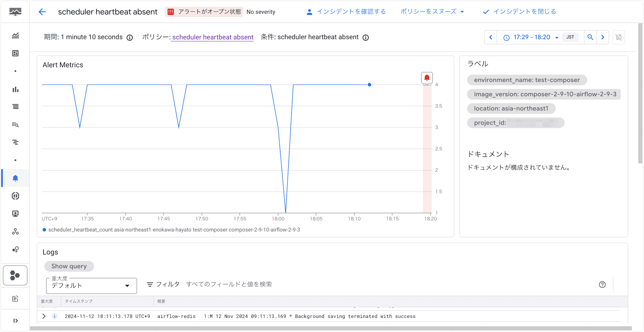Open Metrics explorer bar chart icon
This screenshot has height=332, width=644.
click(x=15, y=89)
